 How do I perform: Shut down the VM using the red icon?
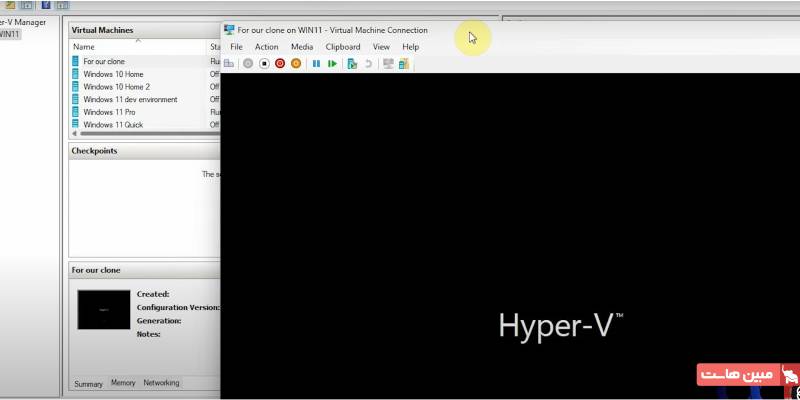[280, 64]
